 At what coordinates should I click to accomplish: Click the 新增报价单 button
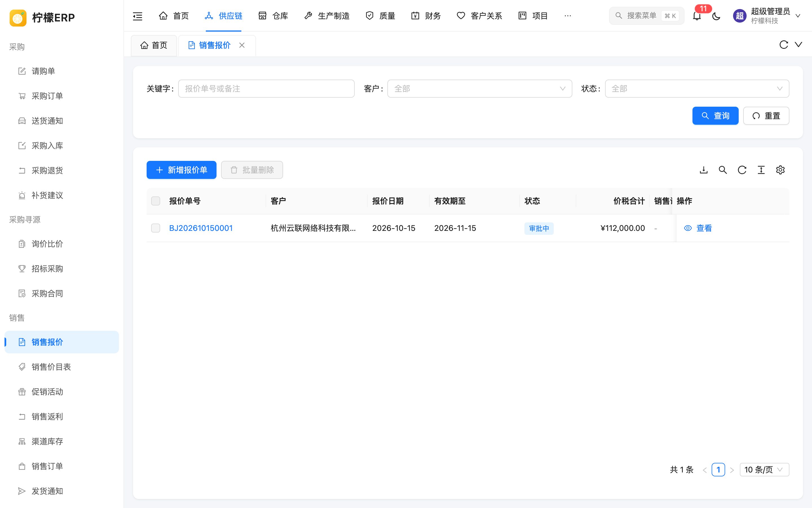[182, 170]
